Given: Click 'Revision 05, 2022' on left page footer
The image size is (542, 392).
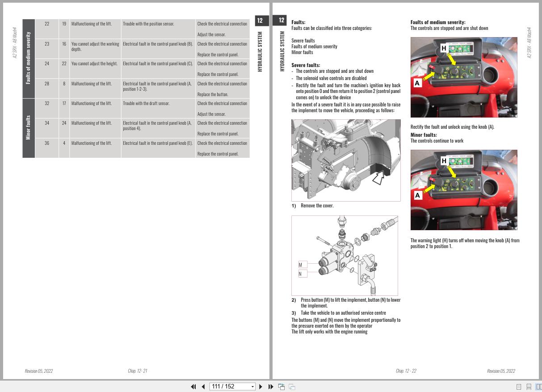Looking at the screenshot, I should (38, 371).
